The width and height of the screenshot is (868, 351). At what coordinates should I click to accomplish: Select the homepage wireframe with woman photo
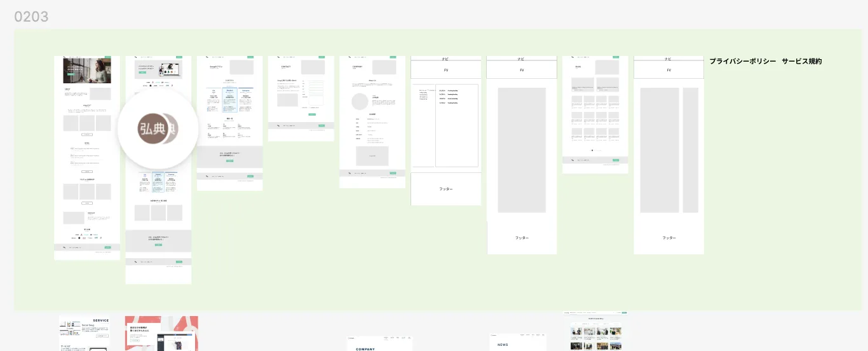click(x=87, y=158)
